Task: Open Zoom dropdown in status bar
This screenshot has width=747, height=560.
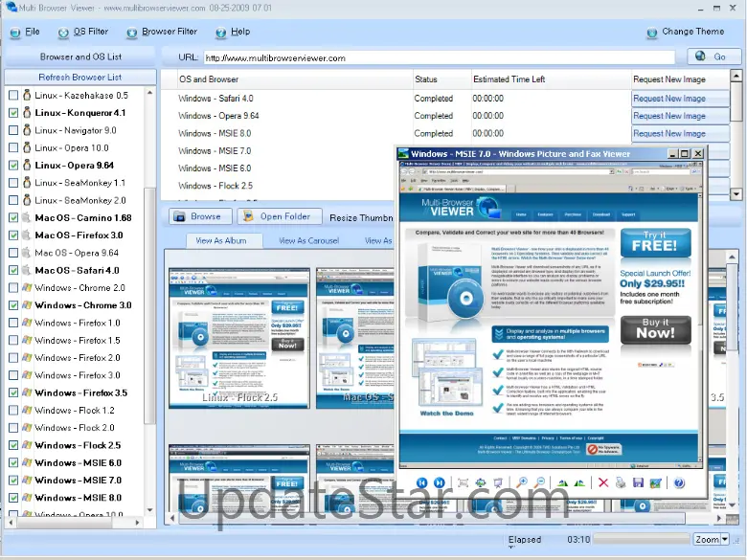Action: tap(725, 539)
